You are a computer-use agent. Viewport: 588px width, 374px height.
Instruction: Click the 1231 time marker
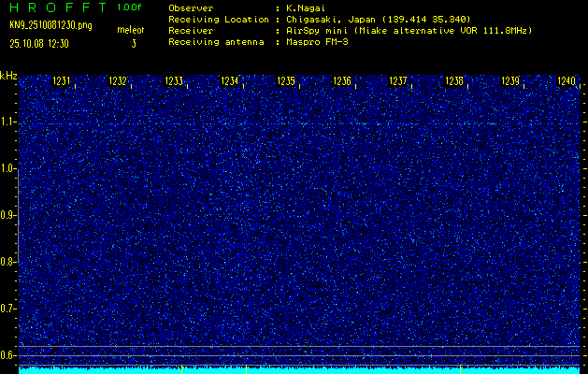click(63, 82)
